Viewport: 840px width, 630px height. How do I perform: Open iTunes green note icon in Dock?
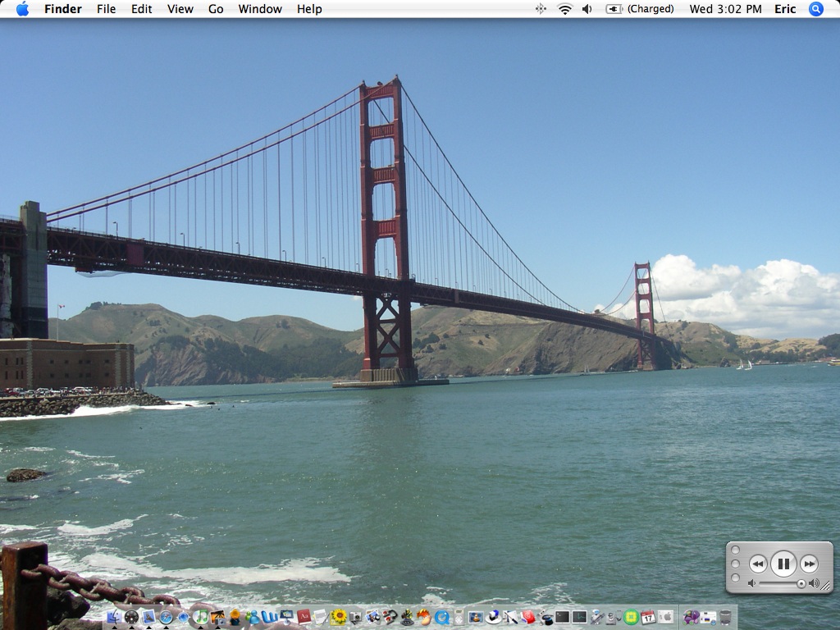coord(200,617)
